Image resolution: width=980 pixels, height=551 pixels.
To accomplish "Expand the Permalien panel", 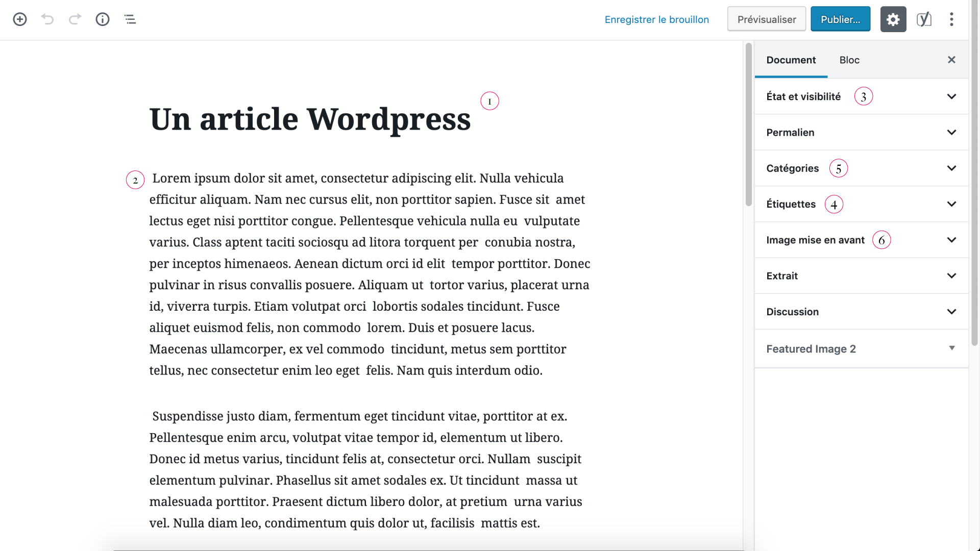I will click(861, 132).
